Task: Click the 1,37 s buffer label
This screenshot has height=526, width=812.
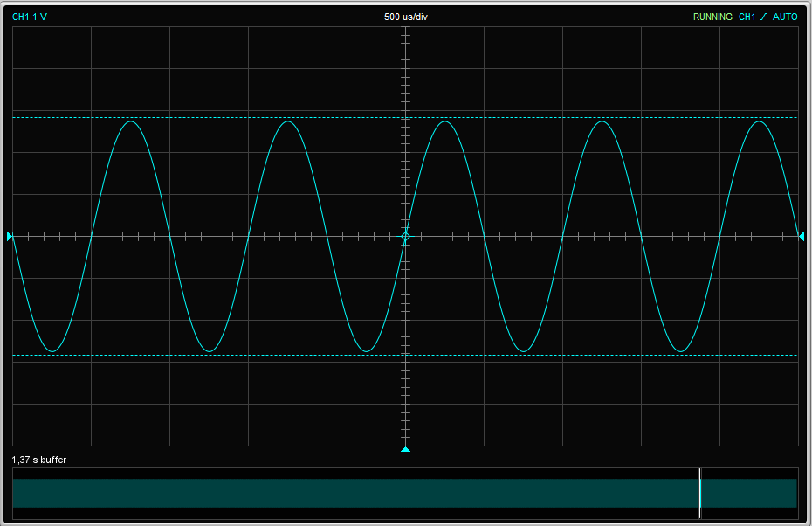Action: coord(39,460)
